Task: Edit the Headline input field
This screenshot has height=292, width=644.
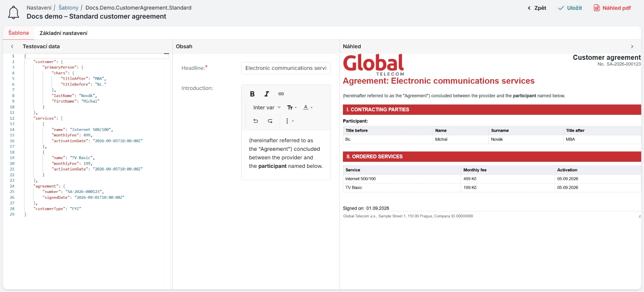Action: pos(286,68)
